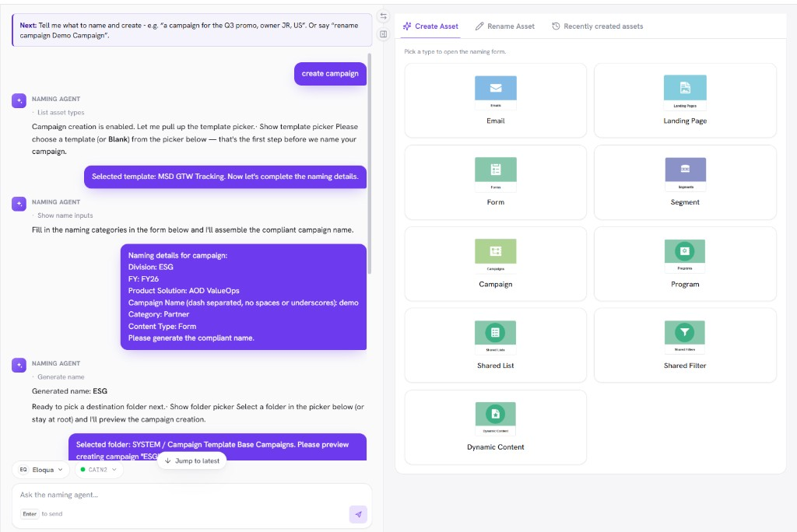Click the Generated name: ESG text
Image resolution: width=797 pixels, height=532 pixels.
pyautogui.click(x=69, y=391)
